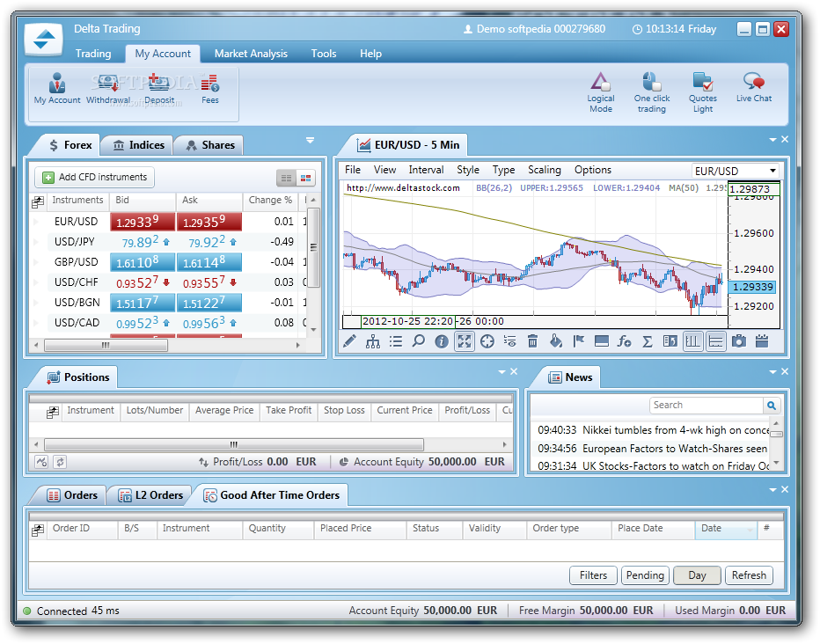This screenshot has width=820, height=644.
Task: Open Live Chat
Action: (x=754, y=87)
